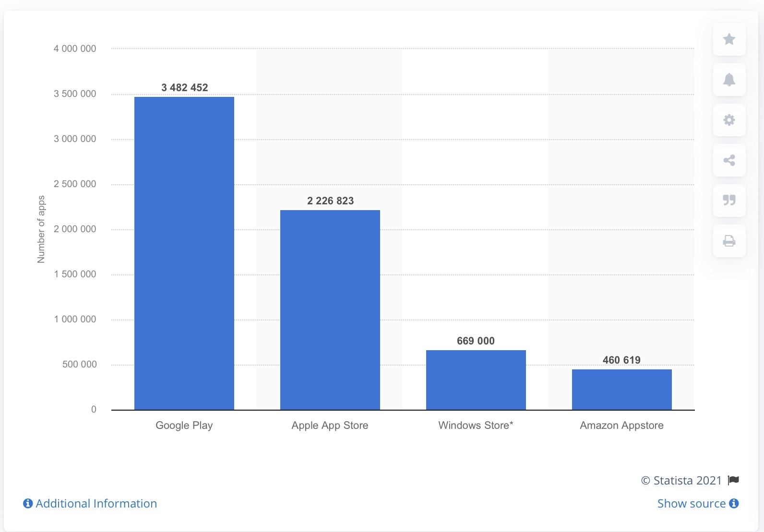Open the Additional Information link

point(96,503)
